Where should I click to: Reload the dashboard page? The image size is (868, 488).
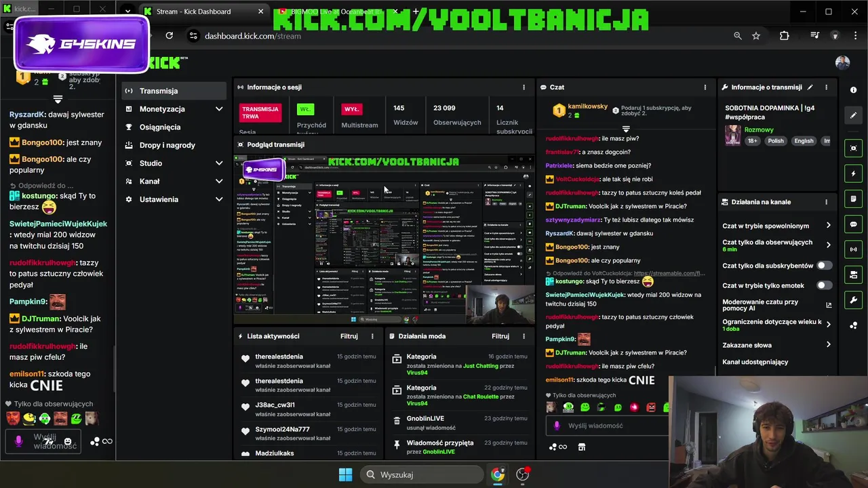(169, 36)
